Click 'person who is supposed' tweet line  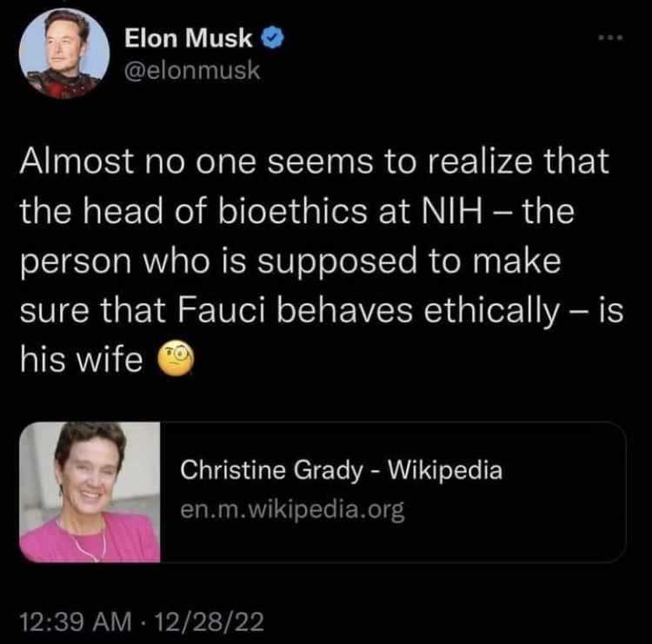218,262
